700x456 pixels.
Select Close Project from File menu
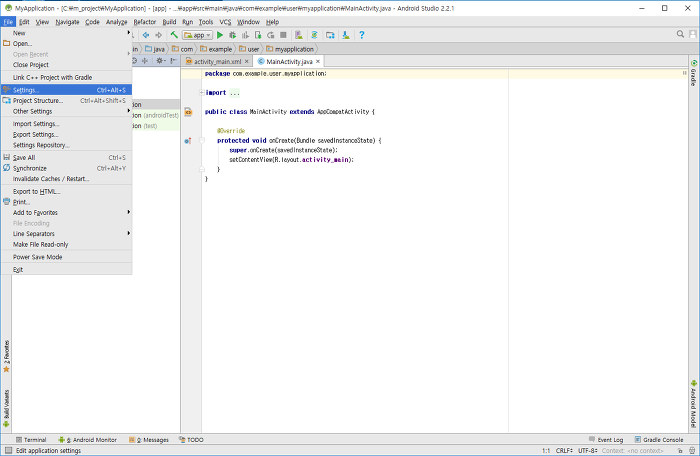pyautogui.click(x=66, y=65)
